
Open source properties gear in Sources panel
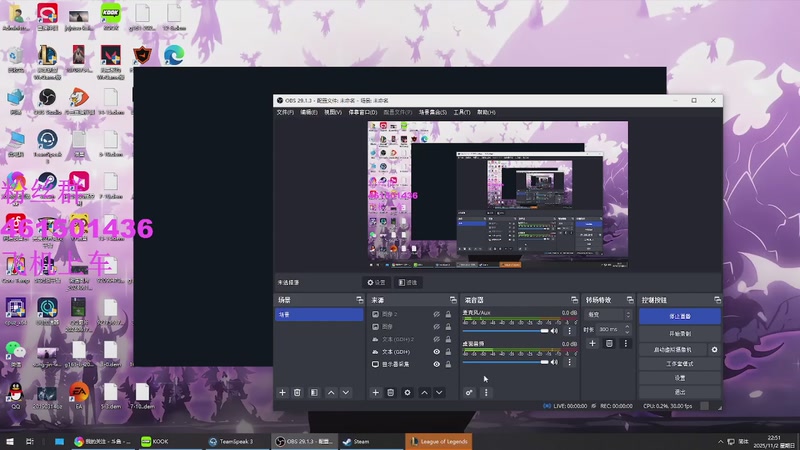click(407, 392)
